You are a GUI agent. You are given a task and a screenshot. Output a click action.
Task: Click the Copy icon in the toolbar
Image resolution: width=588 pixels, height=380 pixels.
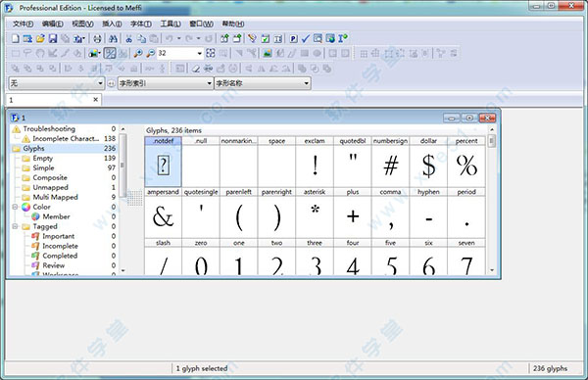pos(141,38)
